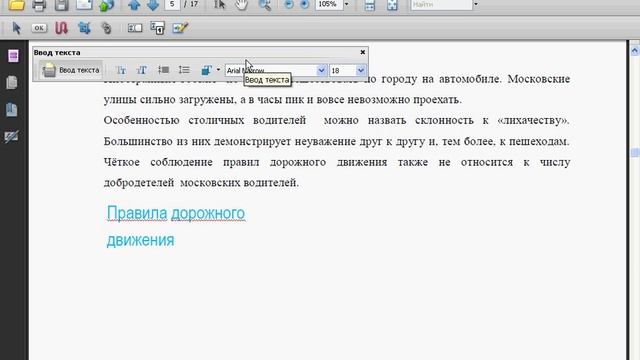Select the object arrow pointer tool
The height and width of the screenshot is (360, 640).
[x=16, y=28]
